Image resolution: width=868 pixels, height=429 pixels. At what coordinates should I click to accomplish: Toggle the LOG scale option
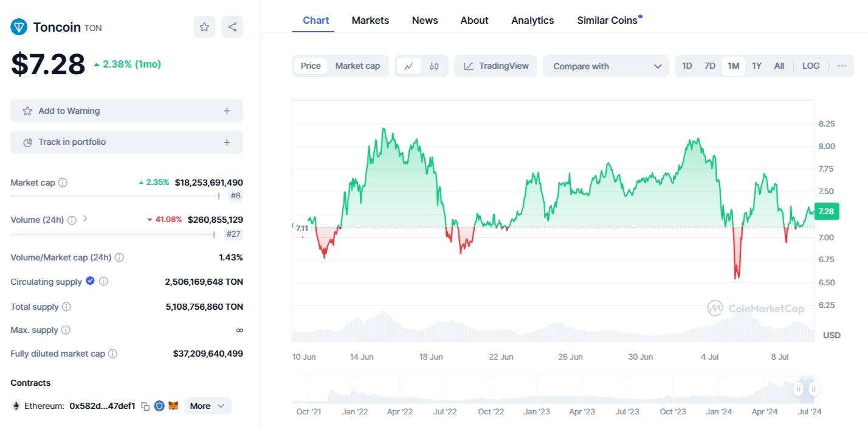point(811,66)
